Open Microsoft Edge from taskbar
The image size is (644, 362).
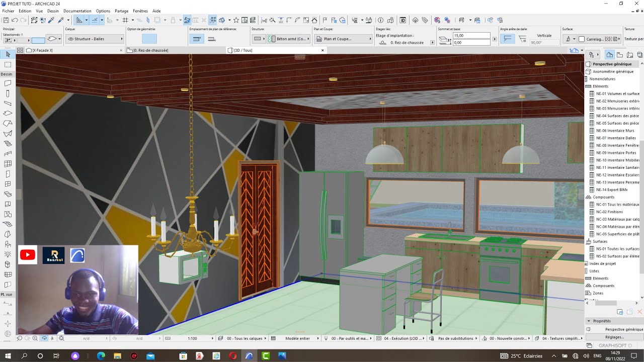(101, 356)
